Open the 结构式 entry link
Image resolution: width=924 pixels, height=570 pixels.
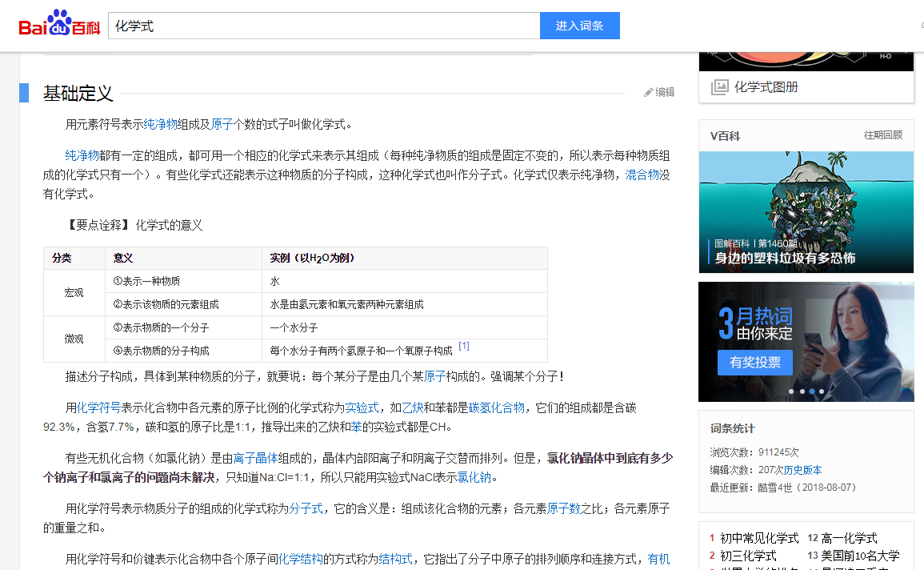(x=396, y=559)
